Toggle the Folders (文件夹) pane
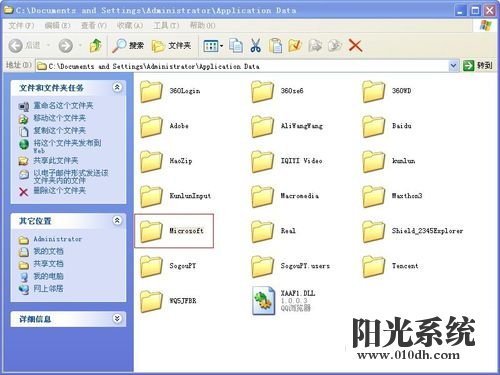Screen dimensions: 500x375 171,45
